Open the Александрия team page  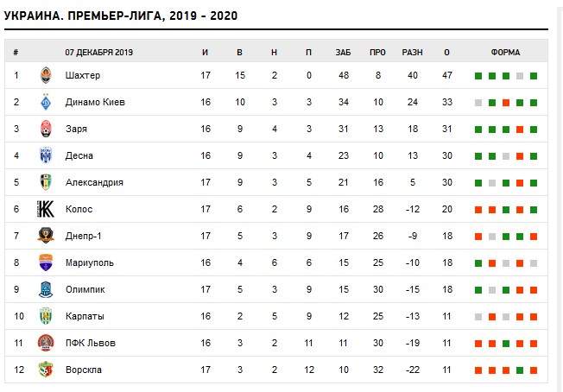pos(94,182)
